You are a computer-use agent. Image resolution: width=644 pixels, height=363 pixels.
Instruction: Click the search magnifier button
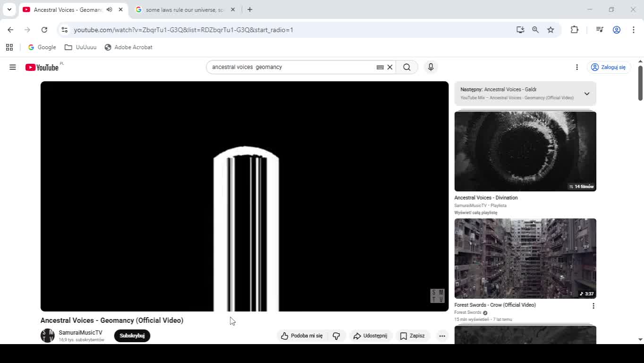click(407, 67)
